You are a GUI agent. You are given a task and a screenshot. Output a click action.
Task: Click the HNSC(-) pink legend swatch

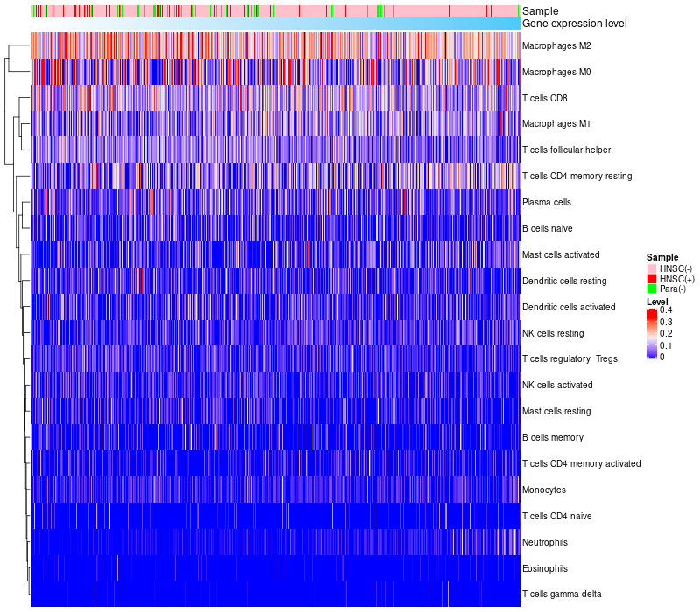(x=652, y=268)
